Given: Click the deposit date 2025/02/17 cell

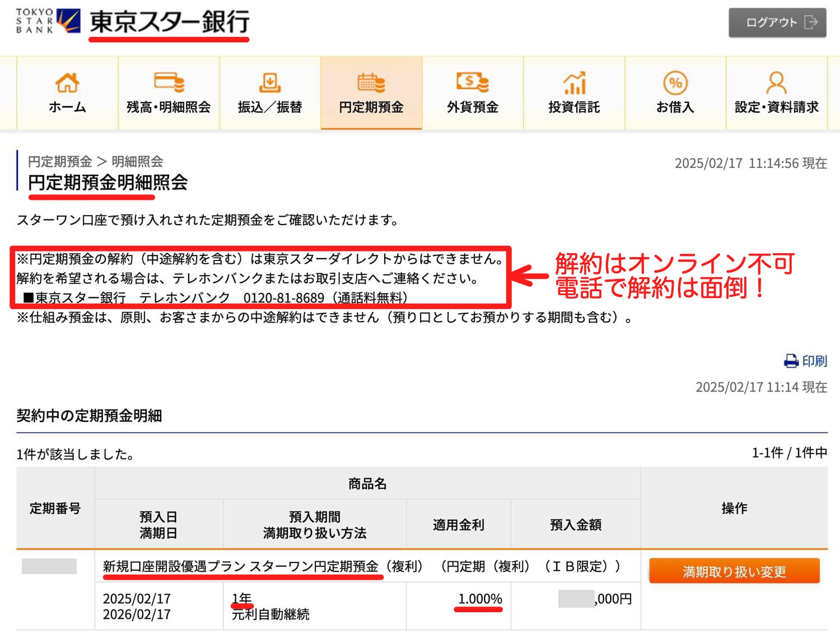Looking at the screenshot, I should (137, 599).
